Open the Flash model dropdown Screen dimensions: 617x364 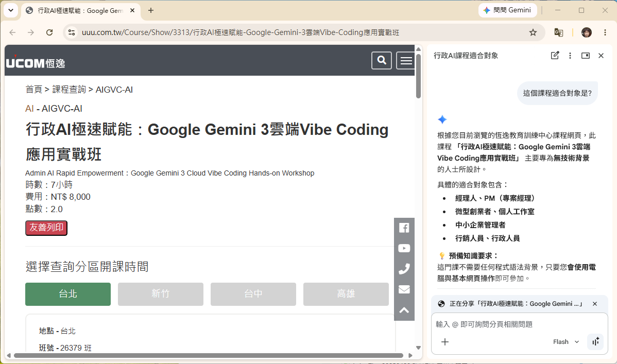(x=566, y=341)
